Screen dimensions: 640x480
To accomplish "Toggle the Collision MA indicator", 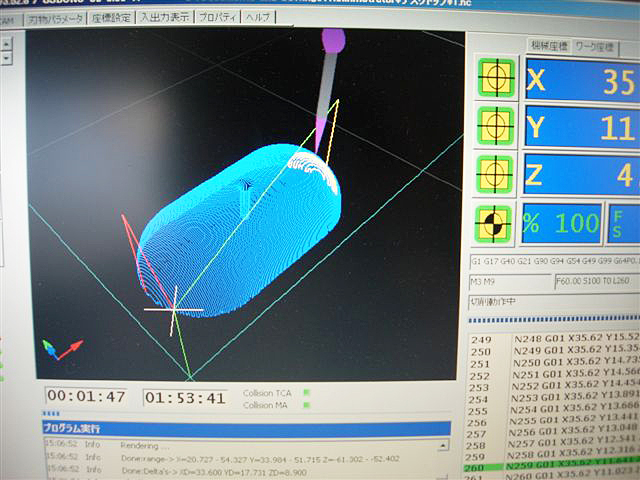I will (307, 404).
